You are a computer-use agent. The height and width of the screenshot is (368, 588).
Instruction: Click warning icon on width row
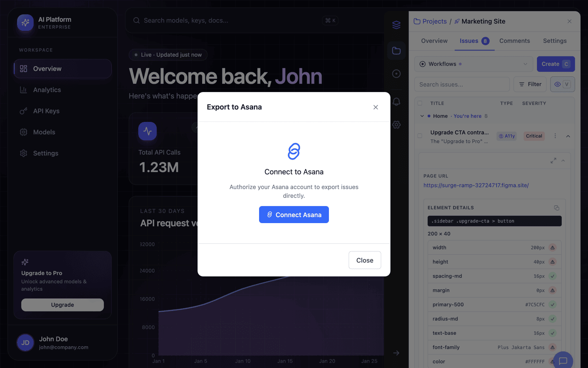[x=553, y=247]
